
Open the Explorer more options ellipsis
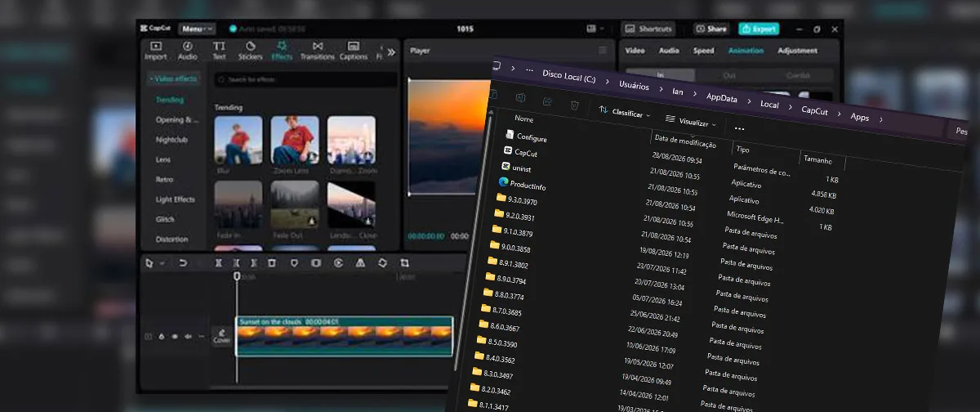tap(739, 128)
